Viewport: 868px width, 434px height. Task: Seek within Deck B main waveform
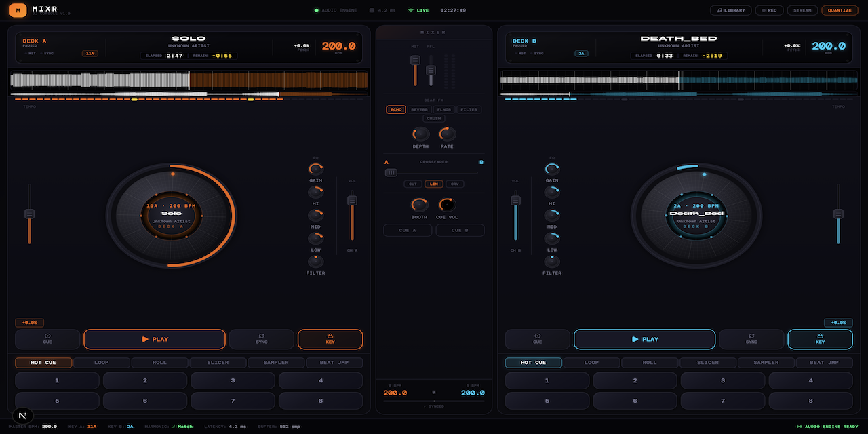tap(679, 80)
